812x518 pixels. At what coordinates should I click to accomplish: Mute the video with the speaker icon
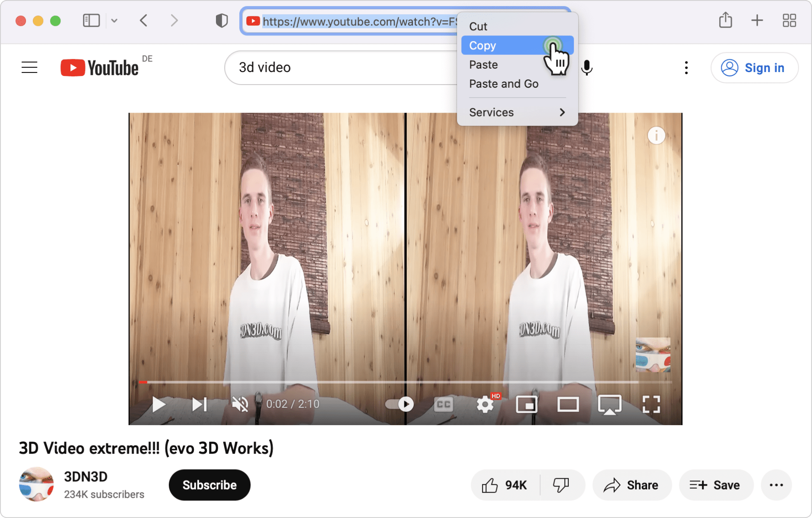[241, 404]
